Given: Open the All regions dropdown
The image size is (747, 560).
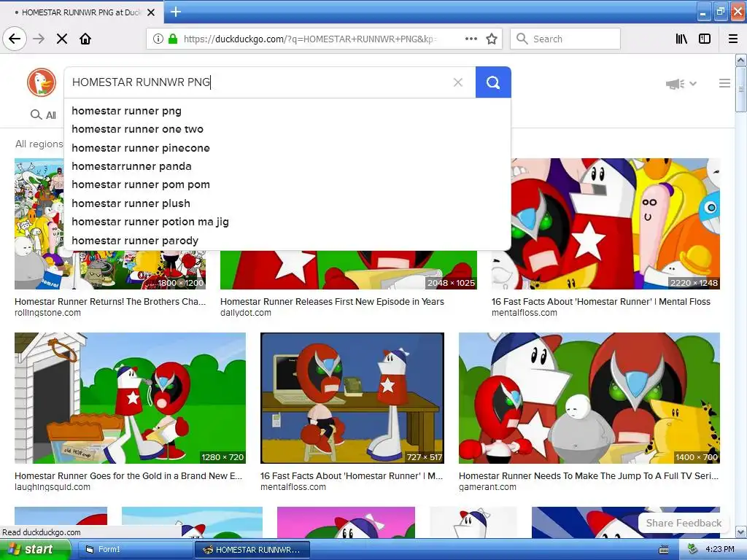Looking at the screenshot, I should pyautogui.click(x=39, y=144).
